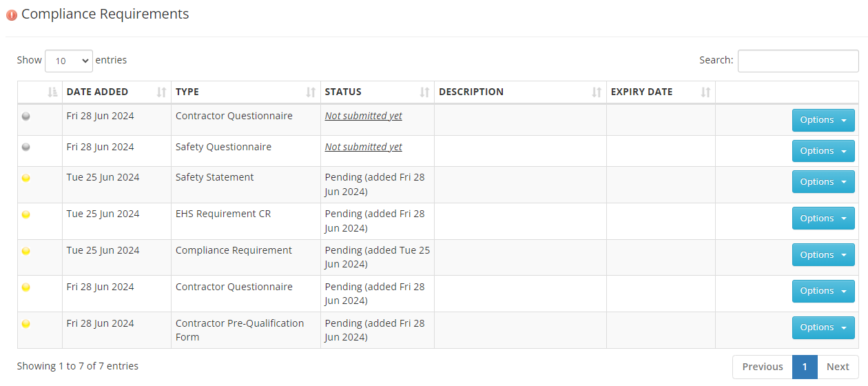This screenshot has height=386, width=868.
Task: Sort by the Status column arrows
Action: coord(424,92)
